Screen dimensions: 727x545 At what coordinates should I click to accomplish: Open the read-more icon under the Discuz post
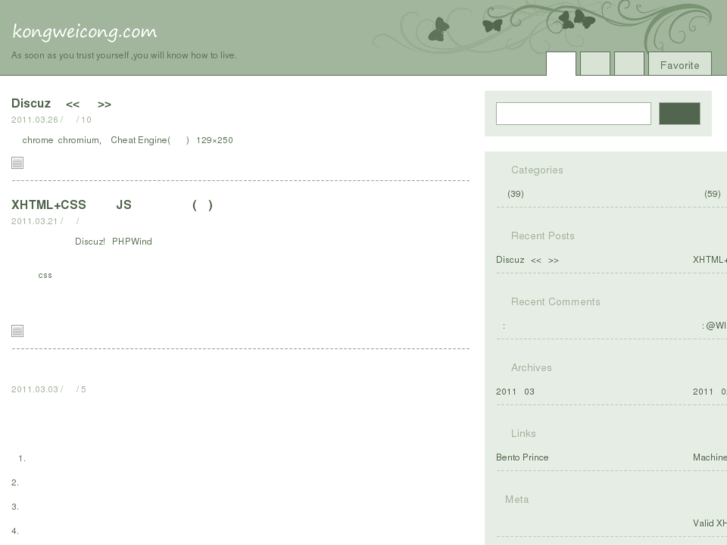(18, 163)
